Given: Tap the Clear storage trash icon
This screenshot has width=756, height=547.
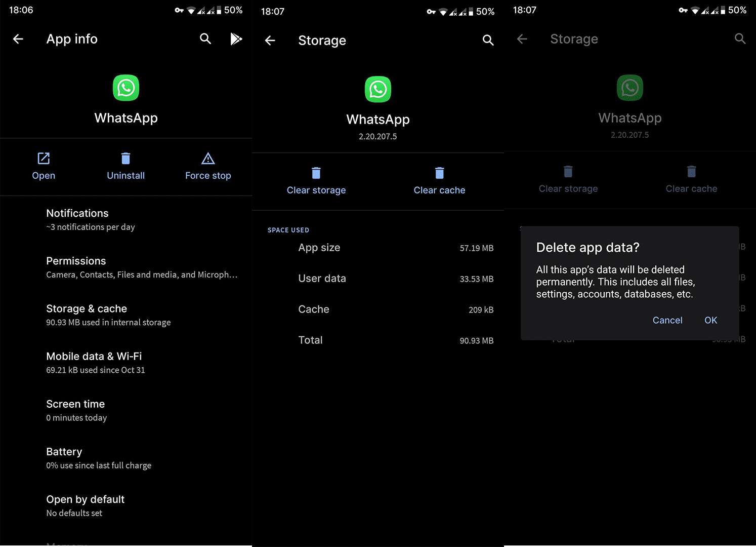Looking at the screenshot, I should (x=316, y=173).
